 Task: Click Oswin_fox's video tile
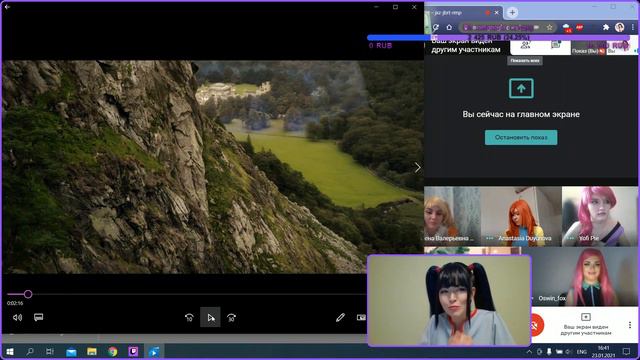click(584, 277)
